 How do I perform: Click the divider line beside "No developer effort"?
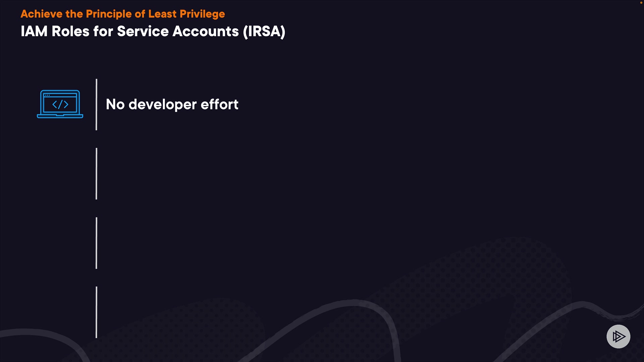point(96,105)
